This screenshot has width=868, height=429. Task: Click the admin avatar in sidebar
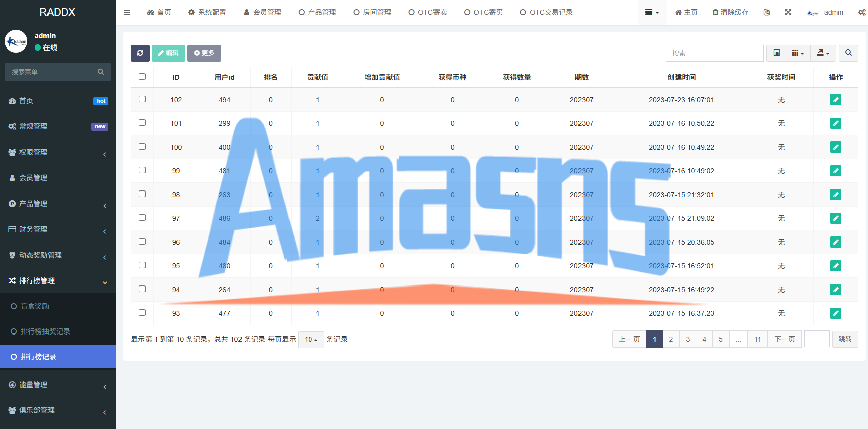tap(16, 41)
